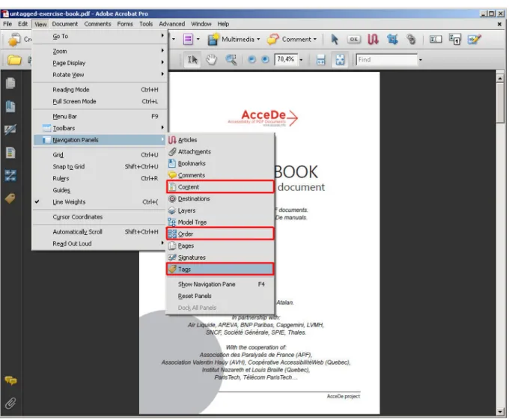
Task: Open the Find options dropdown arrow
Action: 421,60
